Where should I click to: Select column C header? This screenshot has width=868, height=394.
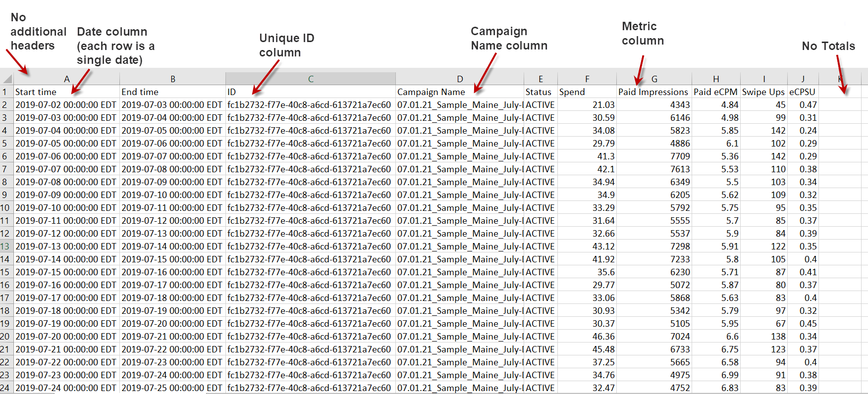[x=311, y=79]
